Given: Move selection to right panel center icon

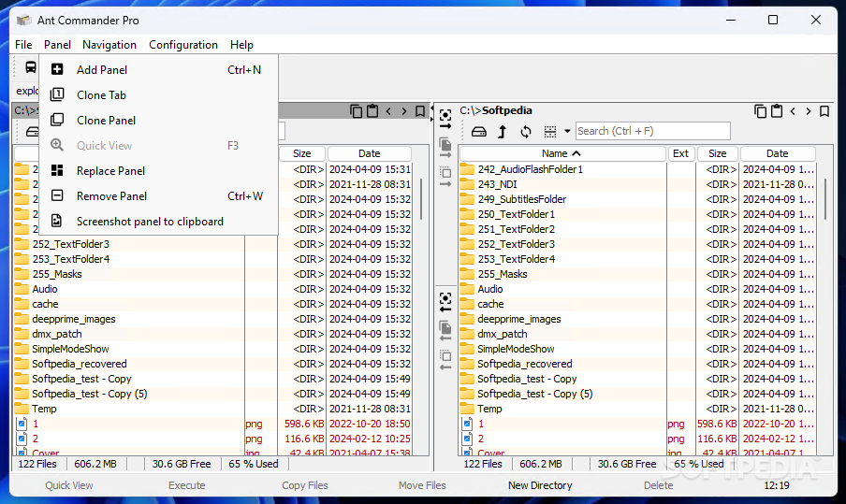Looking at the screenshot, I should click(x=445, y=177).
